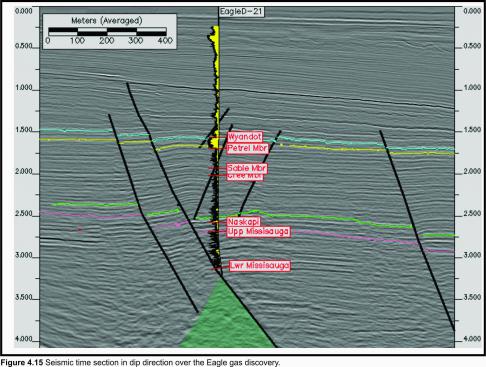Image resolution: width=486 pixels, height=367 pixels.
Task: Select the Lwr Missisauga marker label
Action: pos(260,266)
